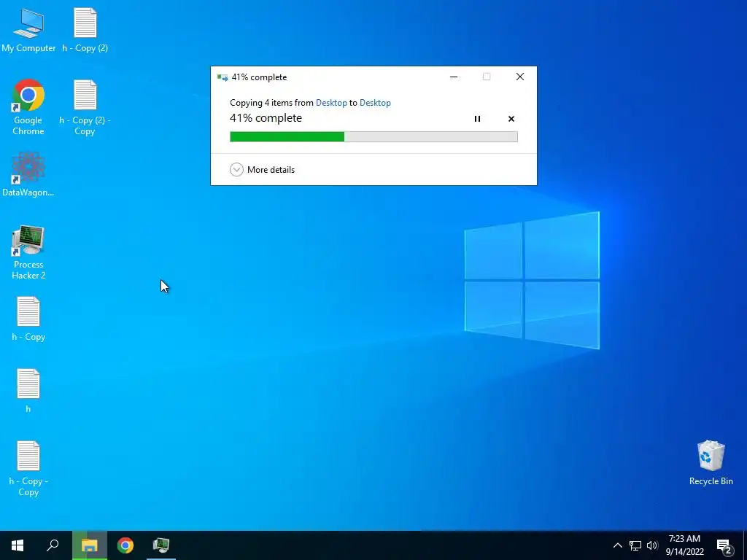This screenshot has width=747, height=560.
Task: Select the DataWagon desktop shortcut
Action: point(28,174)
